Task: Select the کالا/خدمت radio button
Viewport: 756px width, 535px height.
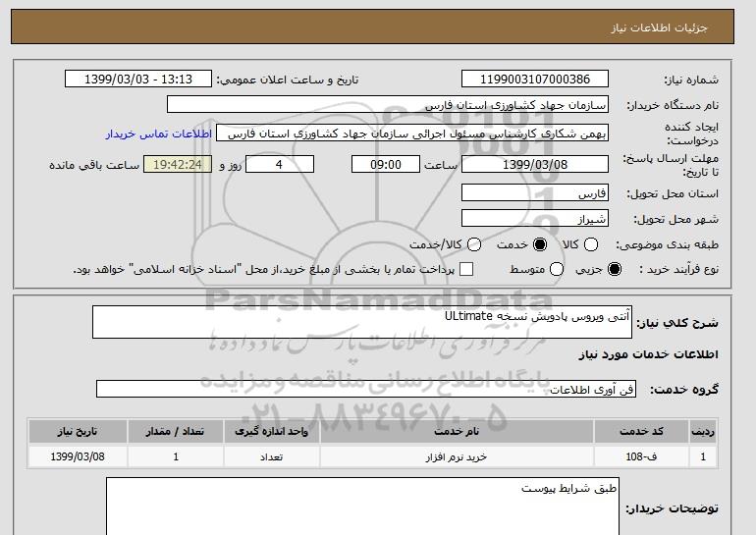Action: 474,244
